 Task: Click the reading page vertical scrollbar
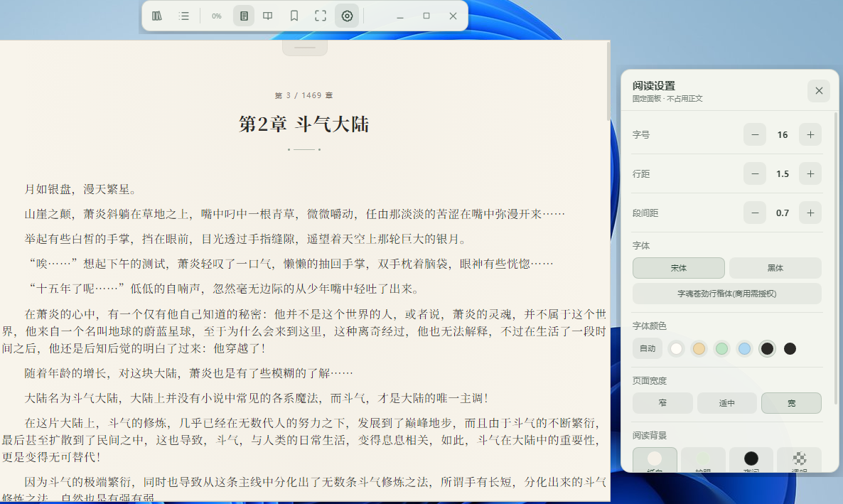pyautogui.click(x=608, y=81)
